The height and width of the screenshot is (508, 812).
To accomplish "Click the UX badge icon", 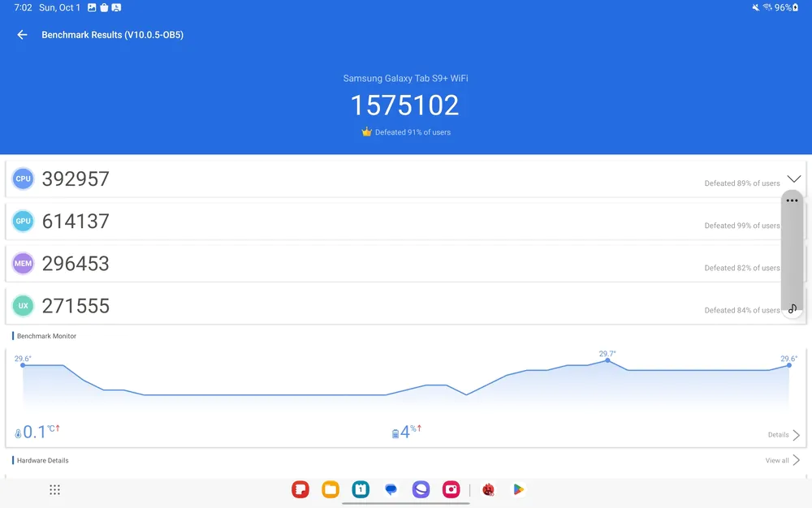I will (23, 306).
